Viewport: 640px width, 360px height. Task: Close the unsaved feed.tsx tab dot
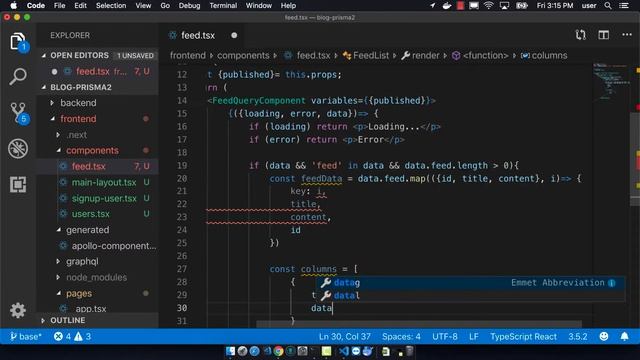click(x=234, y=36)
